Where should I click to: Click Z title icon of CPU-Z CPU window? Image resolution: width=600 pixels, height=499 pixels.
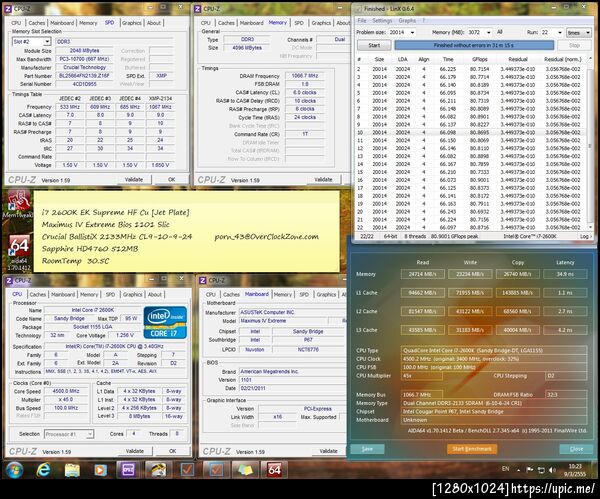[x=9, y=280]
